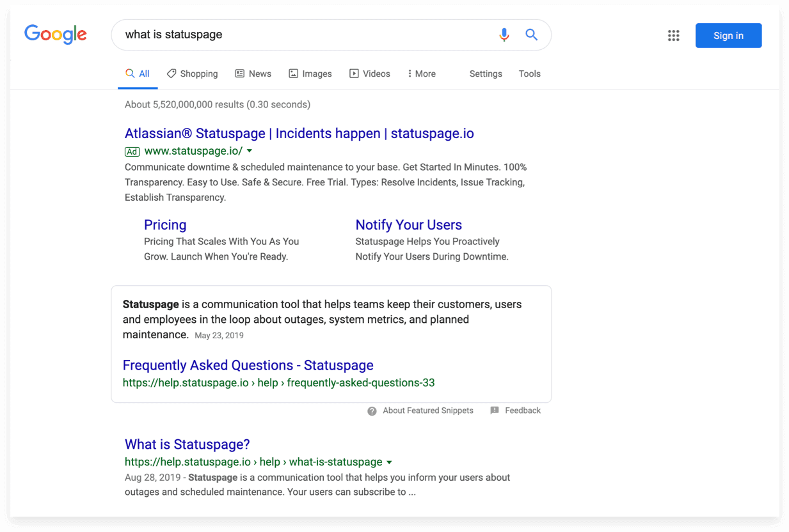
Task: Open the More search options dropdown
Action: 420,73
